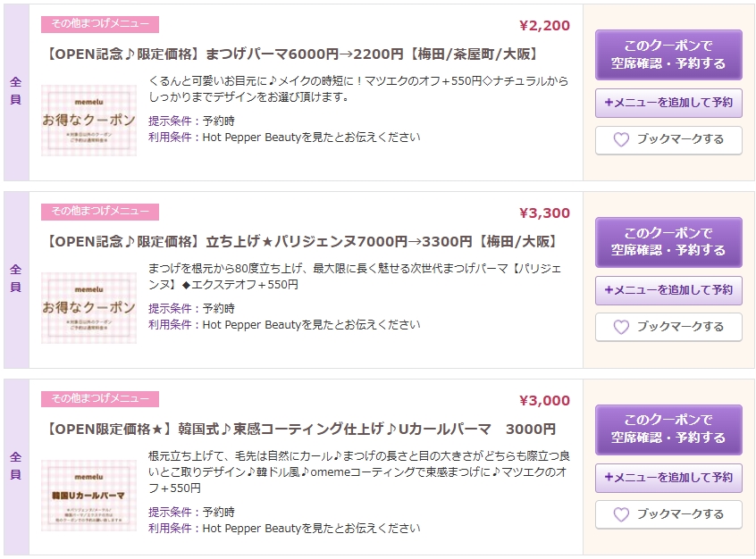Bookmark the 韓国式 Uカールパーマ coupon
This screenshot has width=756, height=559.
(x=668, y=514)
